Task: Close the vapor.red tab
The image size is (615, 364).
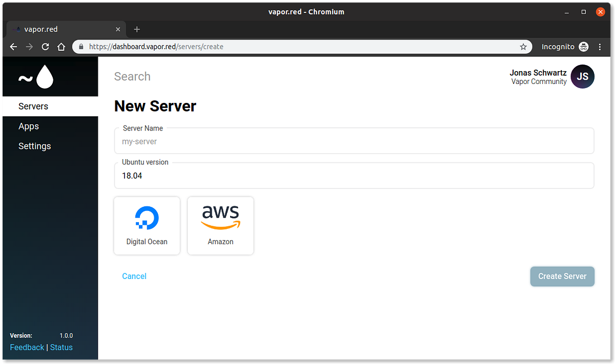Action: point(118,29)
